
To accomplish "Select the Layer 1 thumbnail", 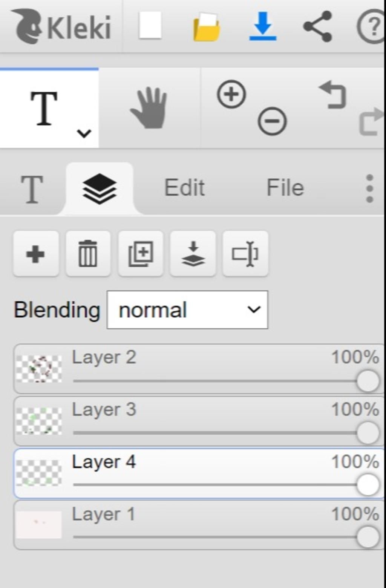I will 38,525.
